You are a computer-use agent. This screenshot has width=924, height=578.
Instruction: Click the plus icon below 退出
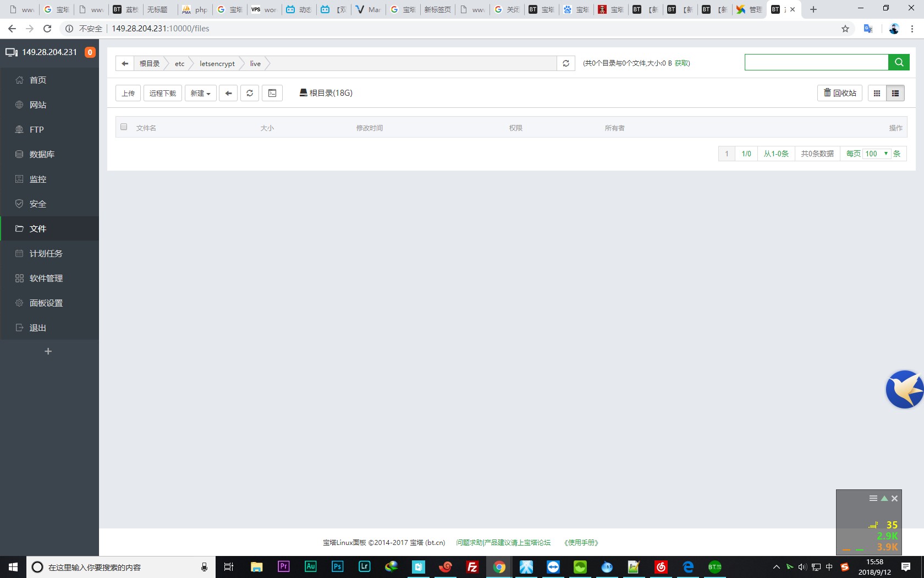pos(48,351)
